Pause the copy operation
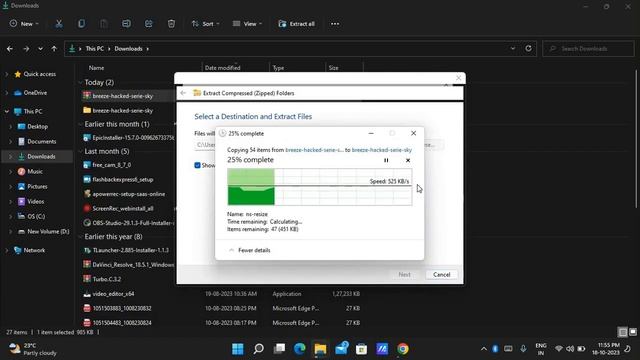This screenshot has width=640, height=360. (386, 160)
